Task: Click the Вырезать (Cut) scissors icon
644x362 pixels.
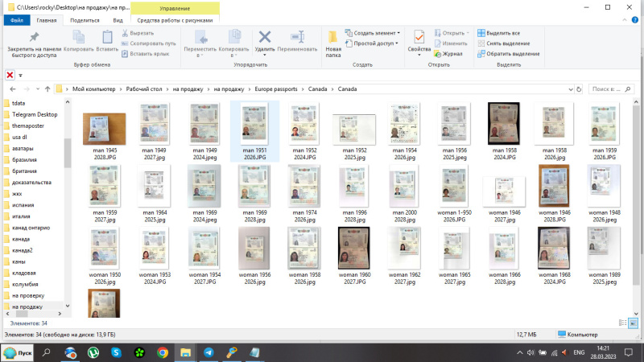Action: coord(125,33)
